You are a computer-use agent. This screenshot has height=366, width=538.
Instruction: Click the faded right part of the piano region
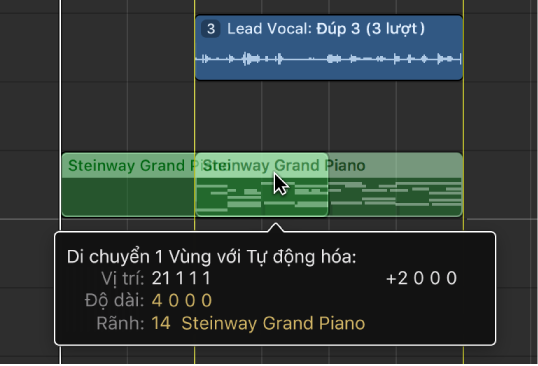coord(395,185)
